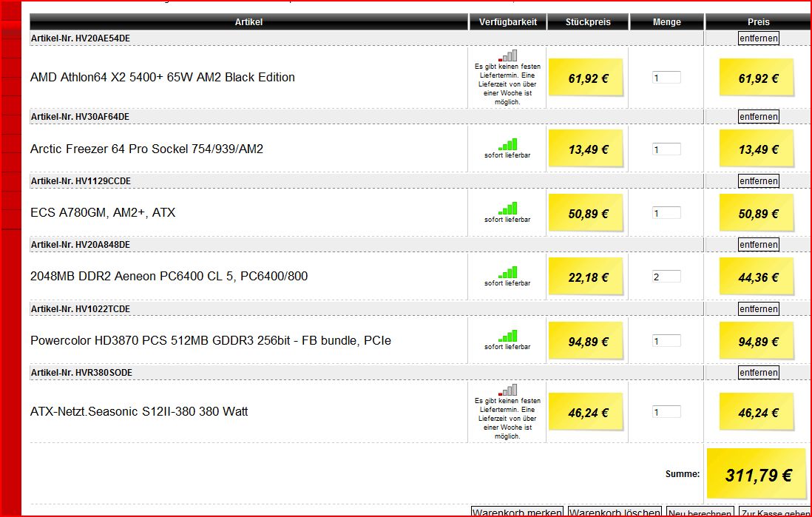Viewport: 812px width, 517px height.
Task: Click green availability icon for Arctic Freezer
Action: [x=507, y=144]
